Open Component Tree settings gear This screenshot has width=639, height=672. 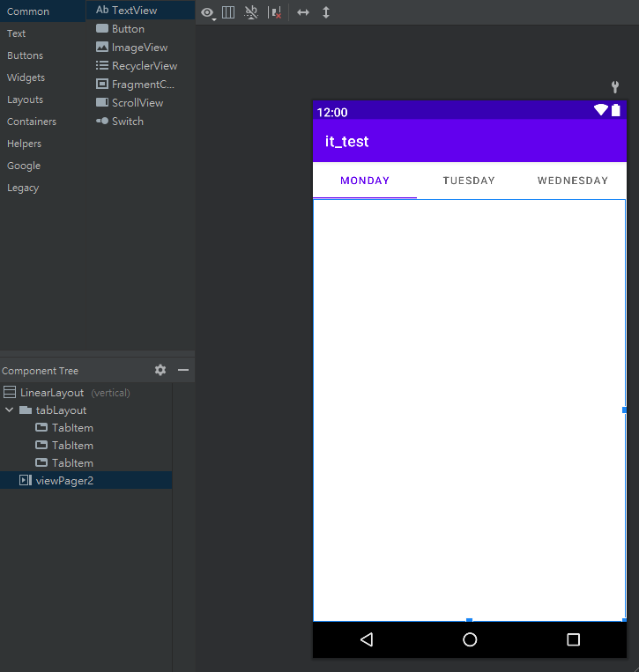pos(160,370)
